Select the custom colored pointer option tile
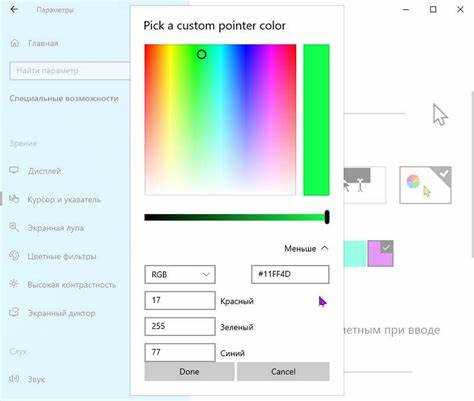474x401 pixels. coord(425,185)
